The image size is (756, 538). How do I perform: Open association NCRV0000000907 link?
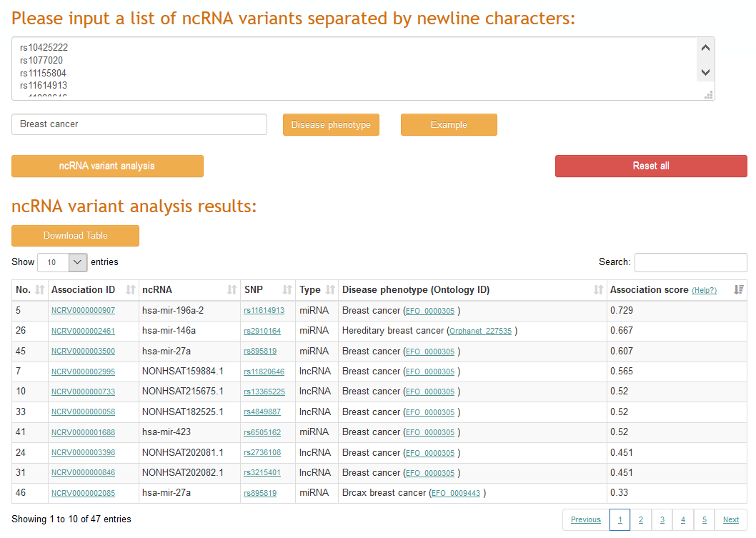83,311
